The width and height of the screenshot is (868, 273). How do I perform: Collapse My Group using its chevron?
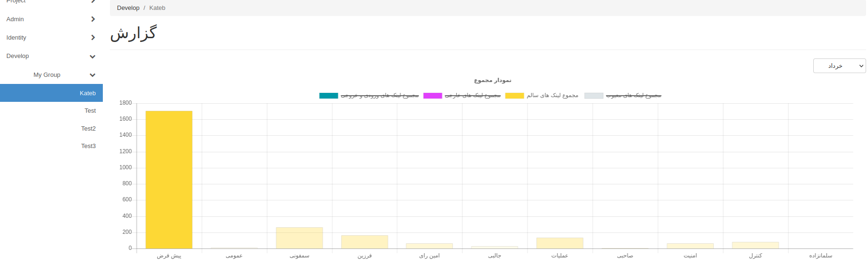(x=92, y=75)
